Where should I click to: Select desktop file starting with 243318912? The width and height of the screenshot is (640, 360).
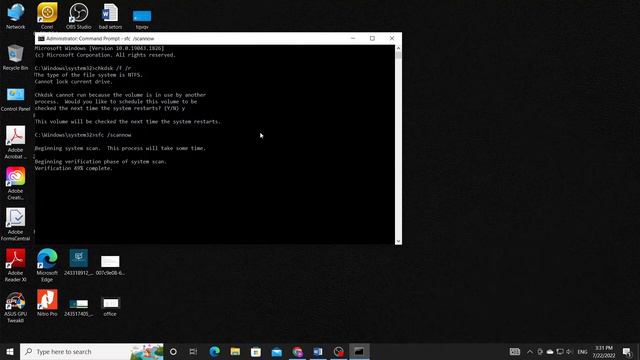78,262
